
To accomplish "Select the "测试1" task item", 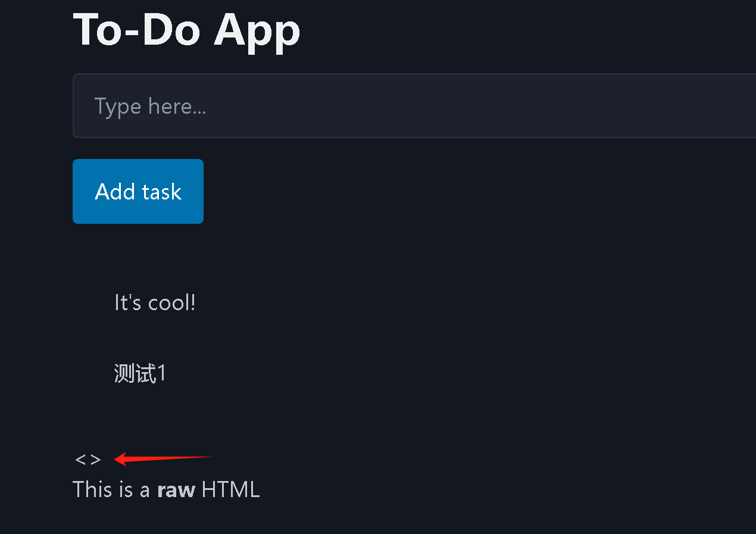I will click(x=140, y=374).
